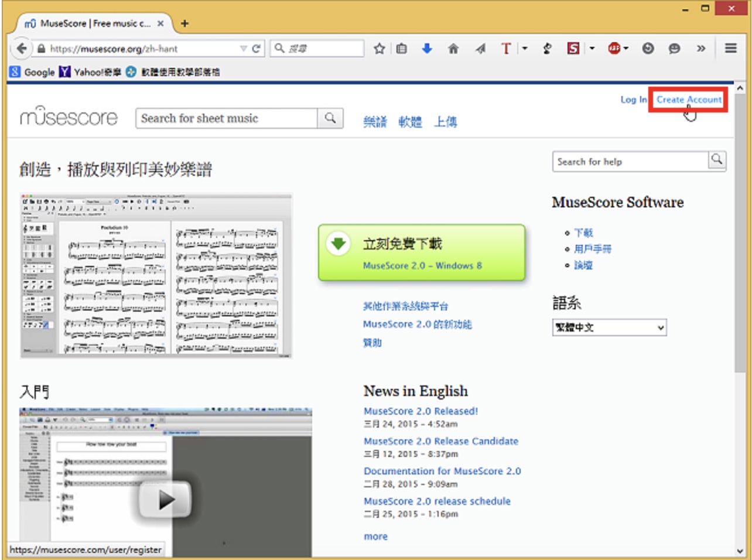The width and height of the screenshot is (752, 560).
Task: Open the Yahoo bookmark in bookmarks bar
Action: [x=90, y=72]
